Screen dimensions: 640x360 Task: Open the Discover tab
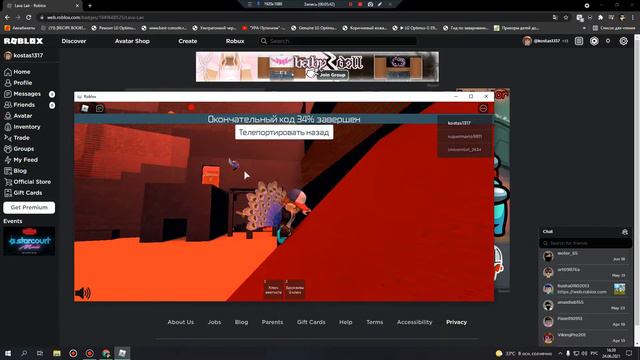(74, 41)
